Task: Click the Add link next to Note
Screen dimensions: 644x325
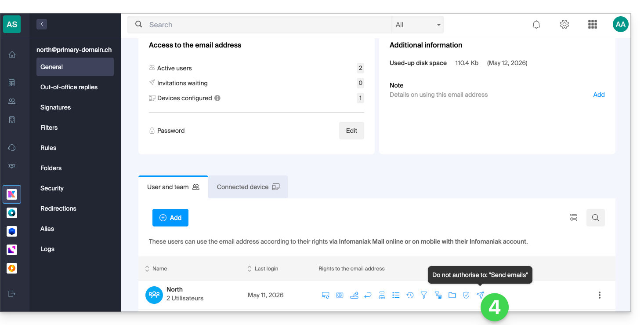Action: pyautogui.click(x=599, y=95)
